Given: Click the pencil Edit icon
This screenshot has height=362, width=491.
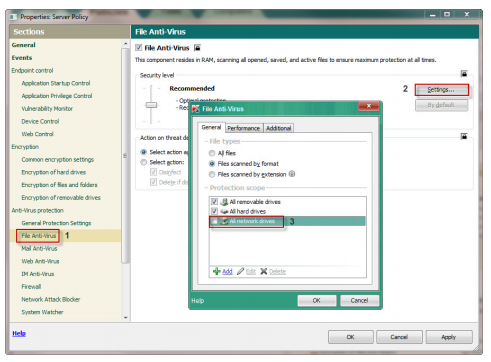Looking at the screenshot, I should (x=240, y=271).
